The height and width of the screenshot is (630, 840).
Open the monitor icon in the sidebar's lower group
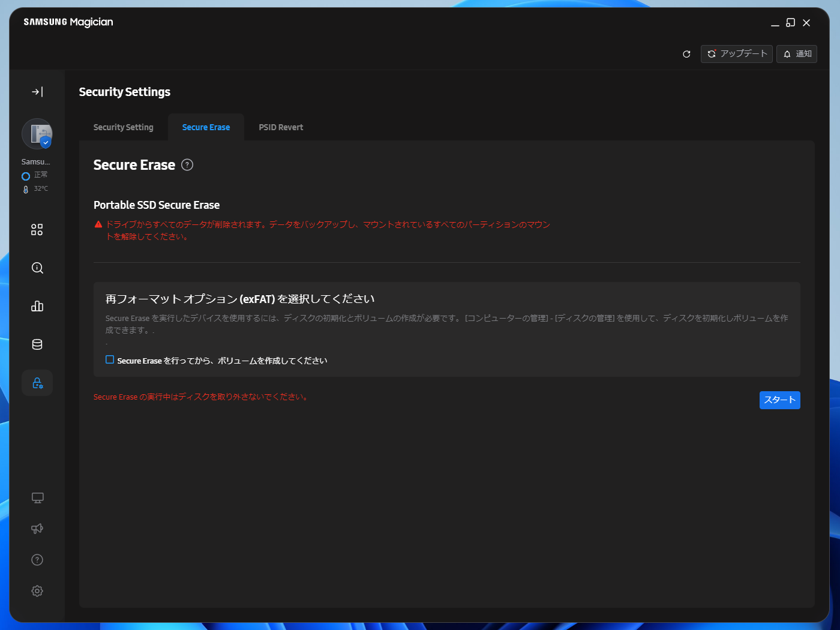pos(37,498)
